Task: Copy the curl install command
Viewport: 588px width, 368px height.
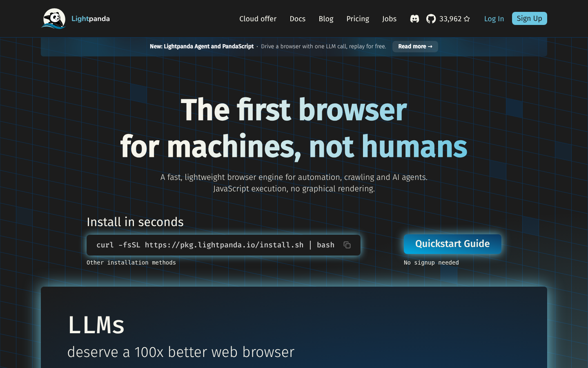Action: [347, 245]
